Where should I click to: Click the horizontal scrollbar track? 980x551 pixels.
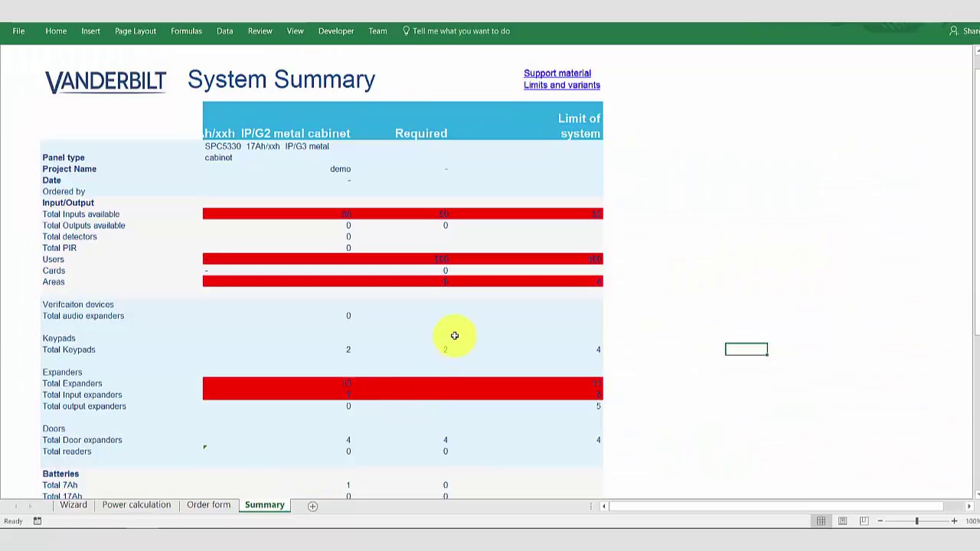point(777,506)
